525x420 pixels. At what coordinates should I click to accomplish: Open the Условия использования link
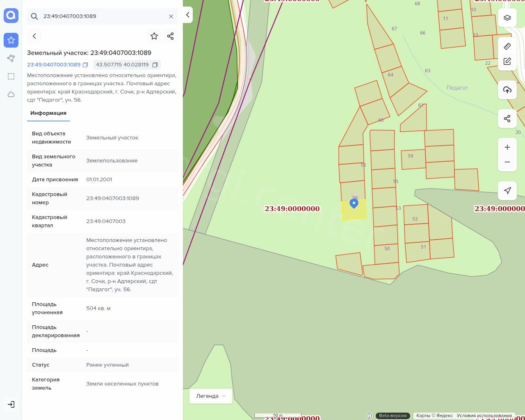coord(484,415)
